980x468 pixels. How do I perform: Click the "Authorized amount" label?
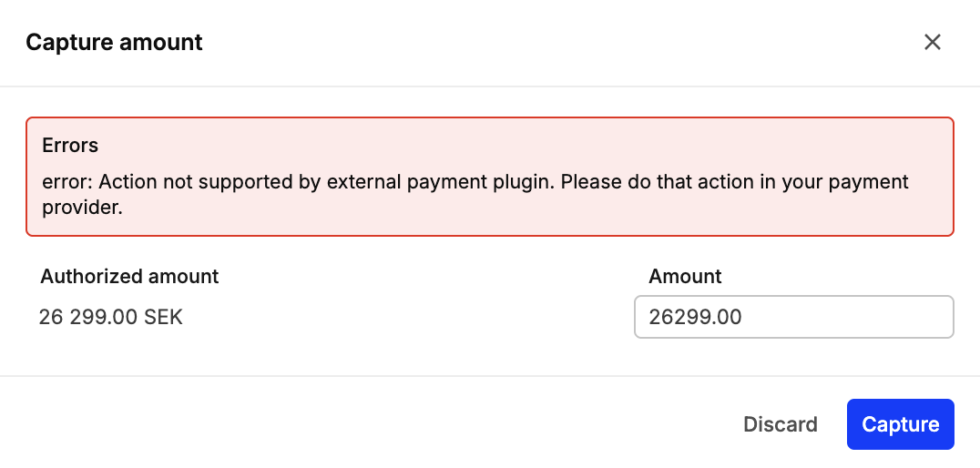point(129,277)
